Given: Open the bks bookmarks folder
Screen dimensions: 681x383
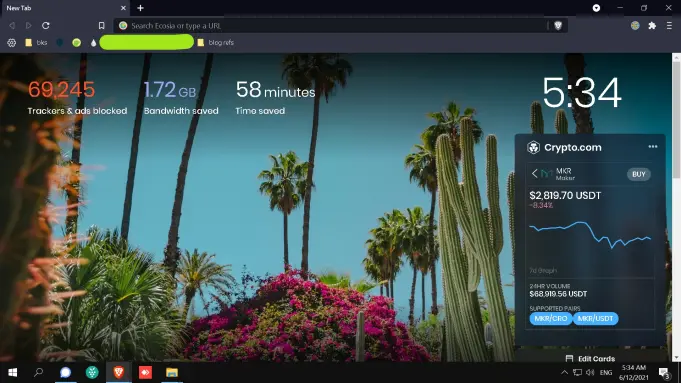Looking at the screenshot, I should [36, 43].
